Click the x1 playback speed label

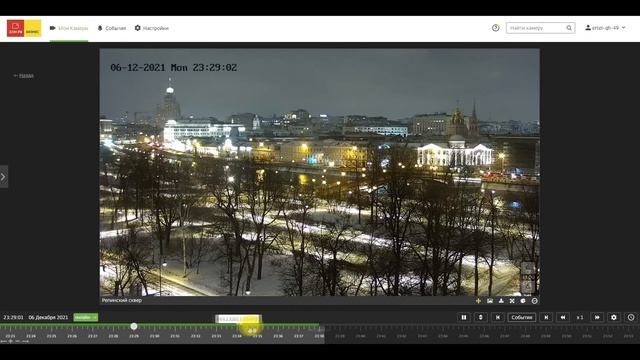580,317
